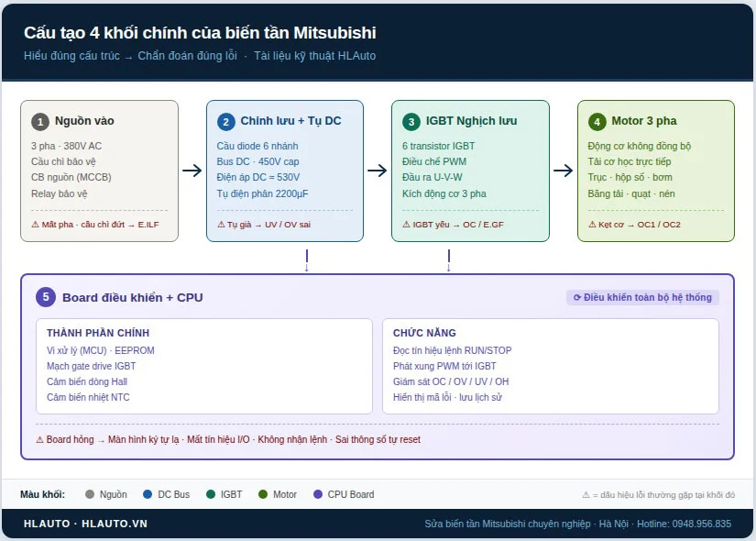Viewport: 756px width, 541px height.
Task: Select the purple CPU Board legend dot
Action: pos(318,494)
